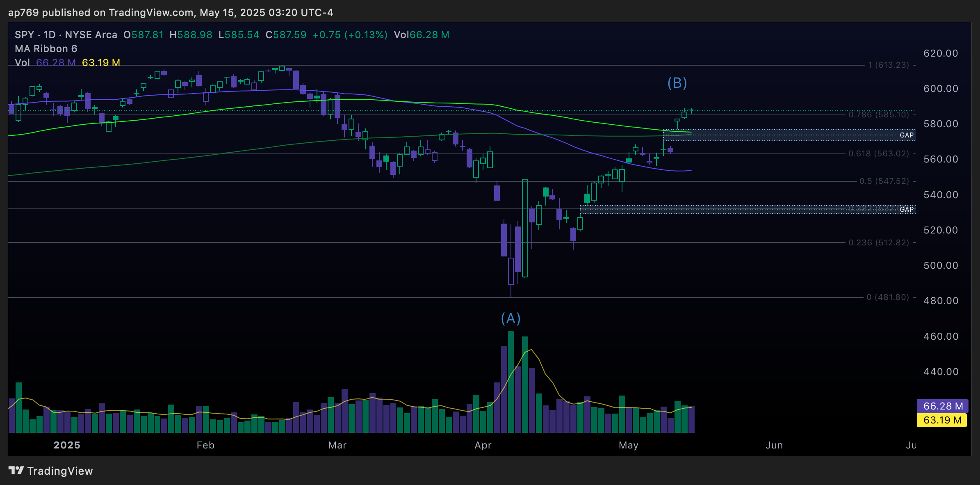Click the SPY symbol label

[x=25, y=35]
